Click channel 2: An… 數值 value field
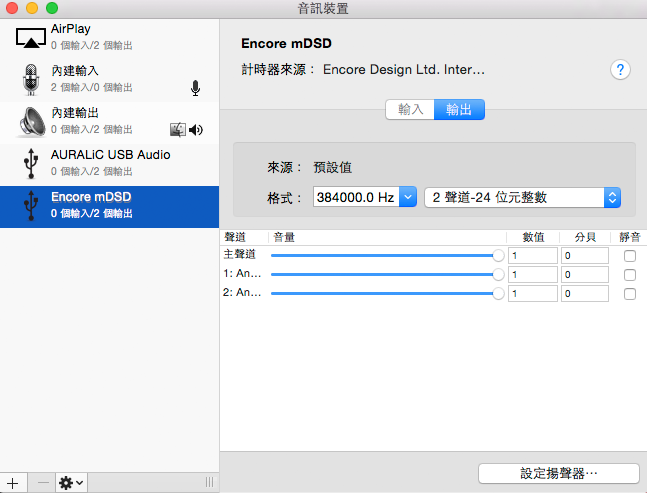The height and width of the screenshot is (493, 647). [x=533, y=294]
